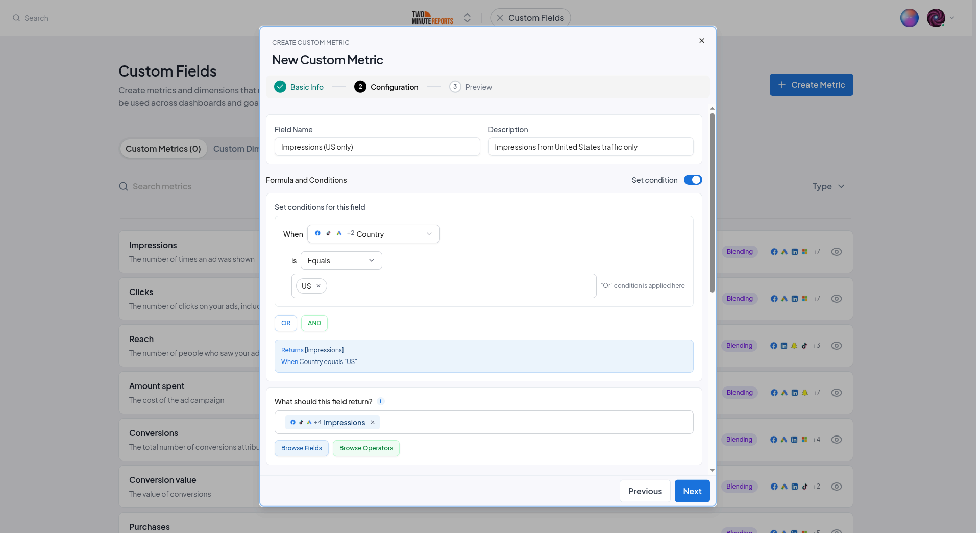980x533 pixels.
Task: Open Browse Fields
Action: coord(302,448)
